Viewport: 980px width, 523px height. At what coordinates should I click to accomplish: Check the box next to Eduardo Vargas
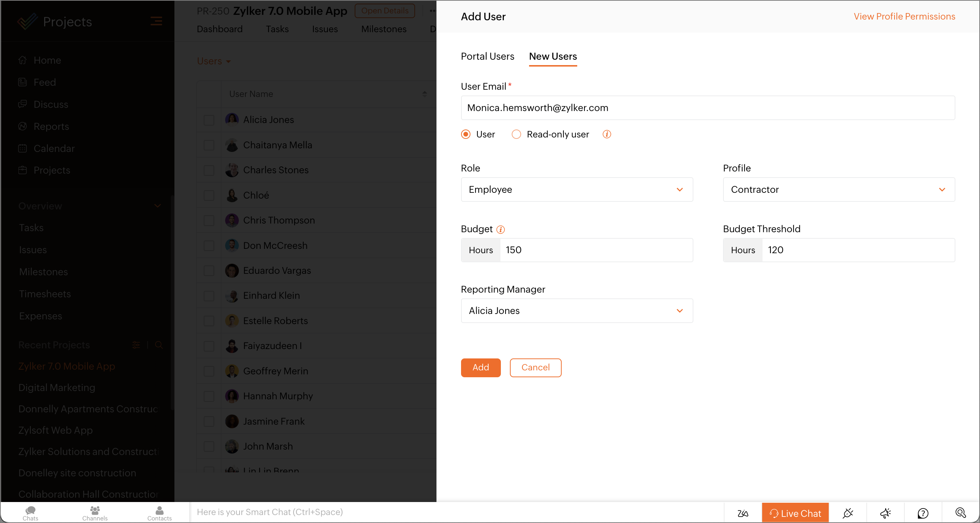(209, 271)
